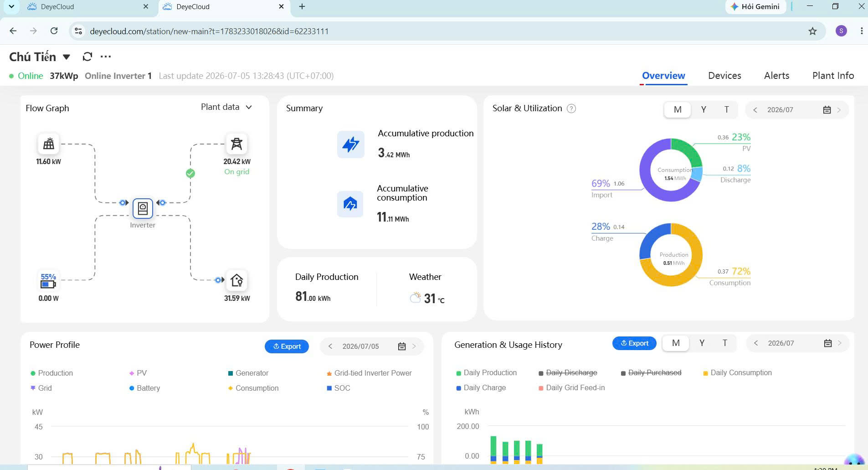Screen dimensions: 868x470
Task: Toggle PV series in Power Profile legend
Action: [x=138, y=373]
